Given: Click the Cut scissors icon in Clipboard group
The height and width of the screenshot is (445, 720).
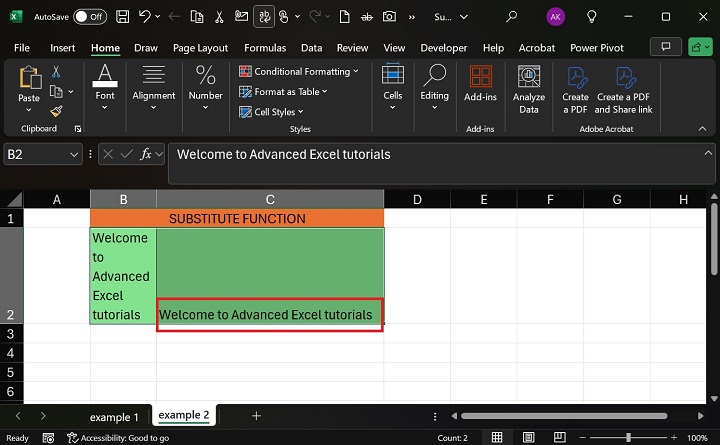Looking at the screenshot, I should click(56, 71).
